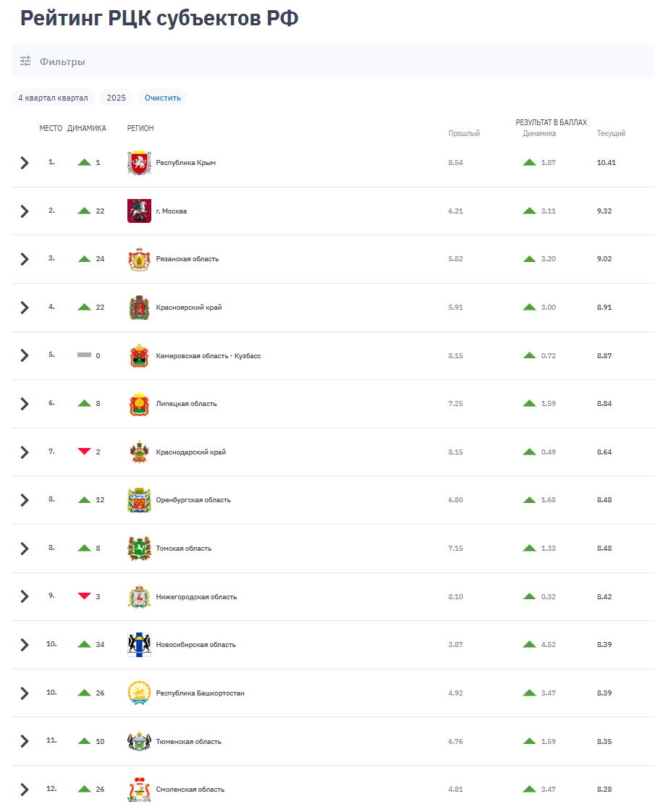
Task: Click the Republic of Crimea coat of arms
Action: pyautogui.click(x=139, y=163)
